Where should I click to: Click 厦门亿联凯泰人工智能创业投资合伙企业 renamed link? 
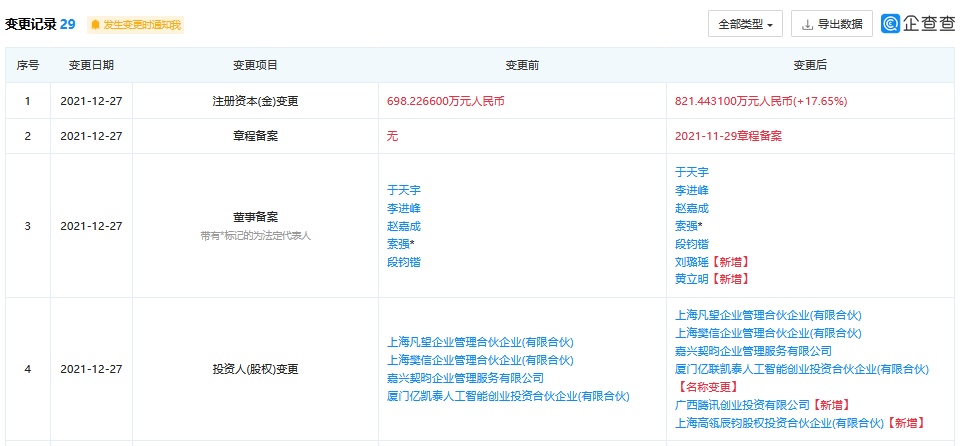click(775, 369)
